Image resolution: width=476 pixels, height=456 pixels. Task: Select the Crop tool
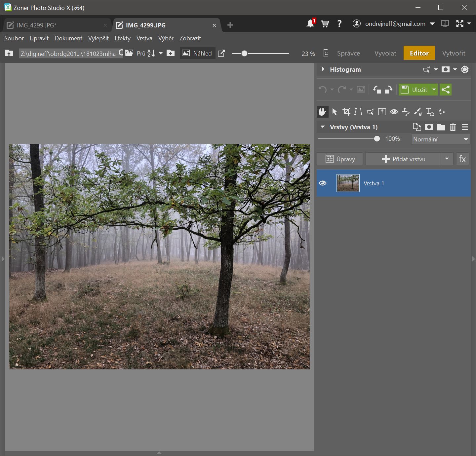pyautogui.click(x=346, y=112)
